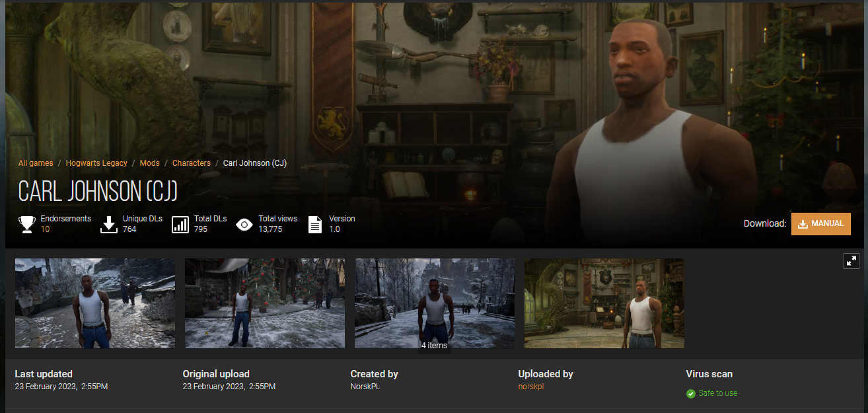Open the Hogwarts Legacy breadcrumb link
Screen dimensions: 868x413
96,163
